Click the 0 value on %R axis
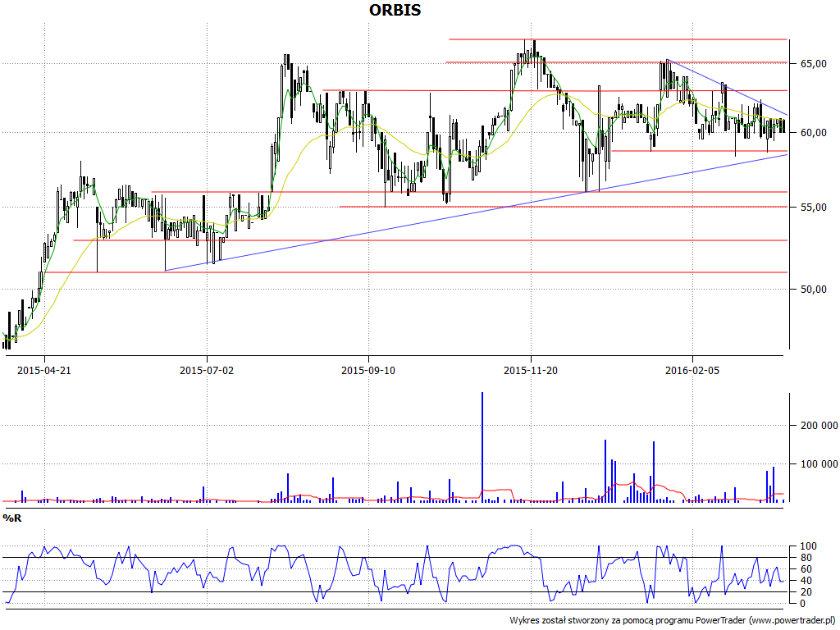This screenshot has height=630, width=840. pyautogui.click(x=804, y=604)
